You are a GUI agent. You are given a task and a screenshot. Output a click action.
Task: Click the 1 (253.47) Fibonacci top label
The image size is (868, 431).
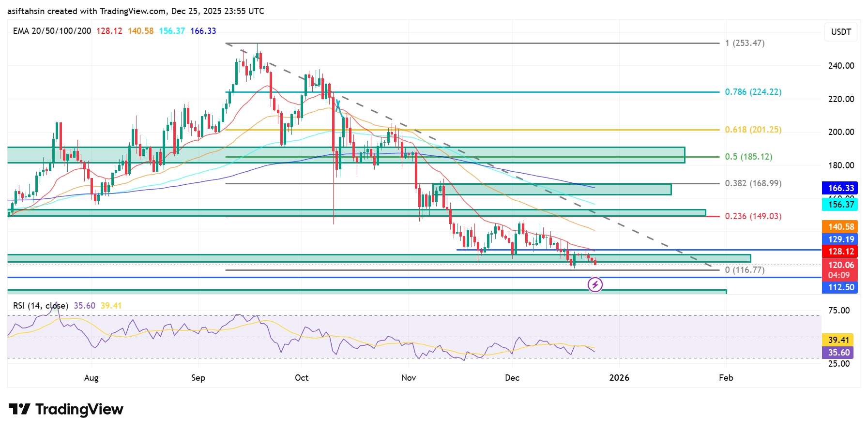tap(745, 43)
